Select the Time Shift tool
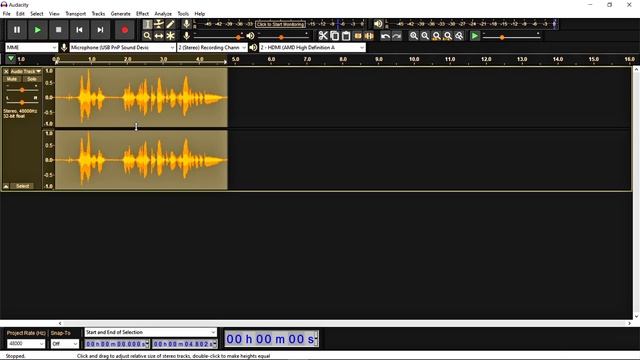This screenshot has height=360, width=640. tap(159, 36)
